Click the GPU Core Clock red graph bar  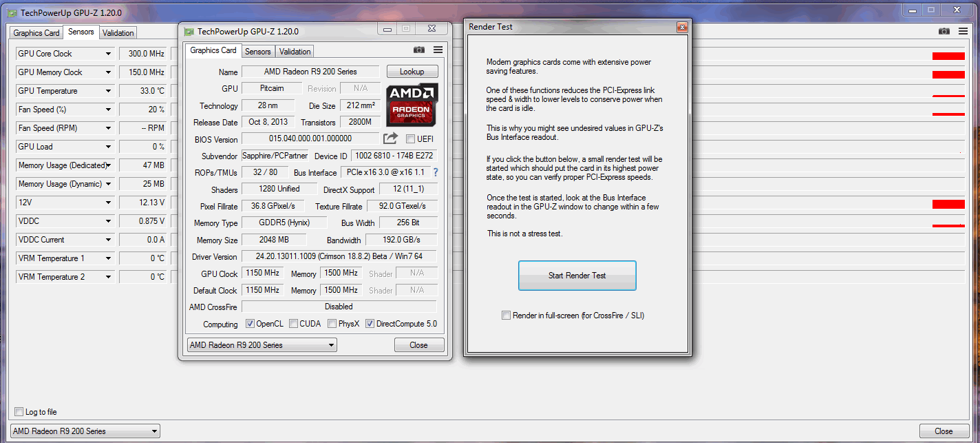tap(948, 56)
